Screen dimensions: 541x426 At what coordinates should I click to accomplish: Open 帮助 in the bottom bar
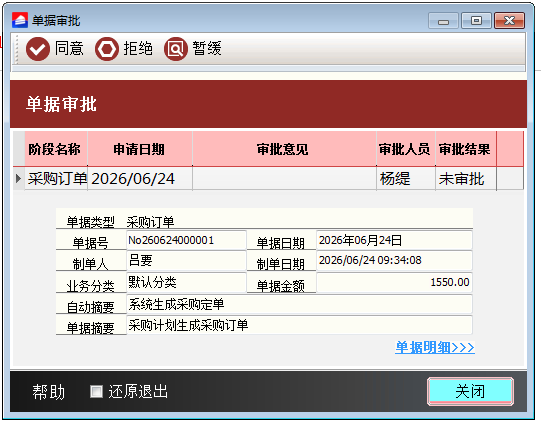point(49,392)
